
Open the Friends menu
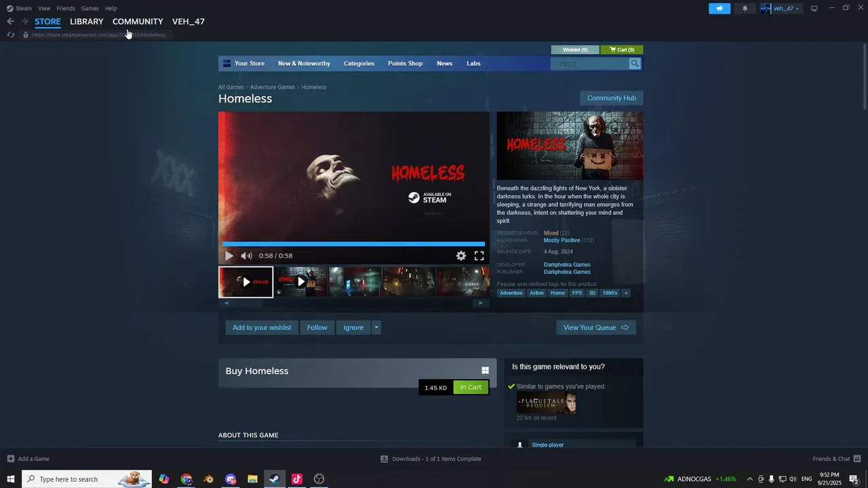66,8
